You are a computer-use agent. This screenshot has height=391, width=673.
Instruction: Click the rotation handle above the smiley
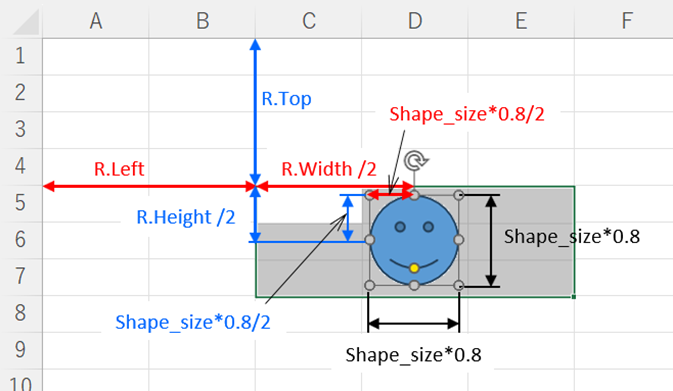tap(415, 161)
